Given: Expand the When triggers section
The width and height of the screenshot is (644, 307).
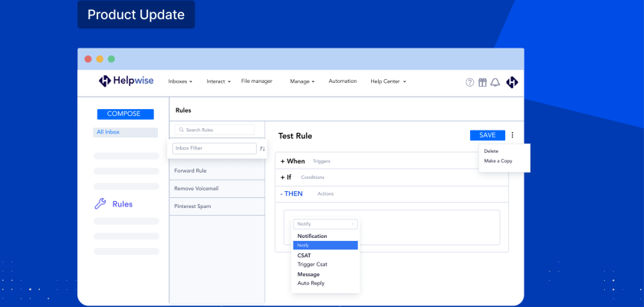Looking at the screenshot, I should click(293, 161).
